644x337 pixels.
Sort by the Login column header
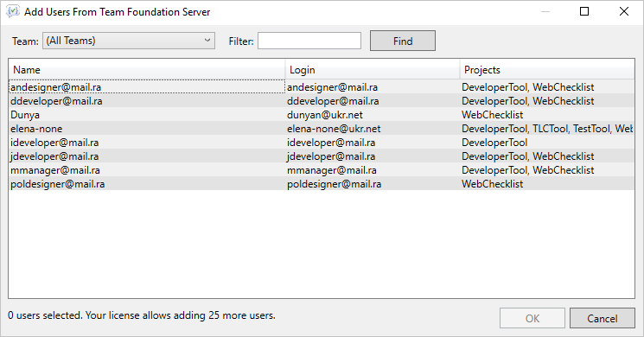372,69
